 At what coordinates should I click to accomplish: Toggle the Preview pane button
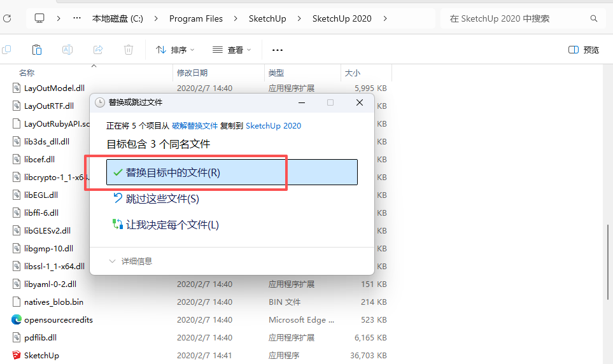pyautogui.click(x=583, y=50)
